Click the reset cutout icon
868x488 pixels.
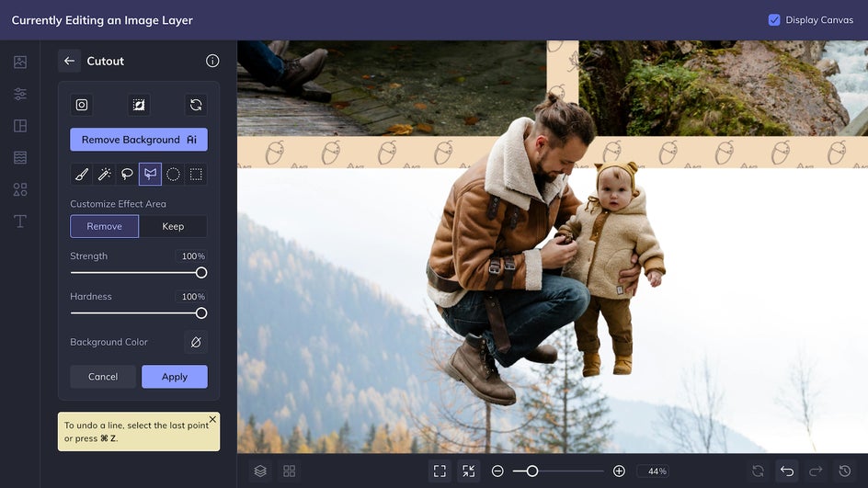point(196,105)
